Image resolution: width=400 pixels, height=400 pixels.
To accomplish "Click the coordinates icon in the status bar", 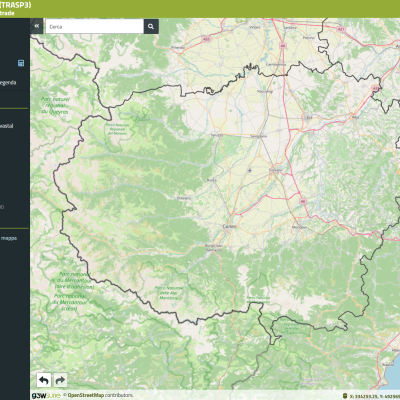I will [x=344, y=396].
